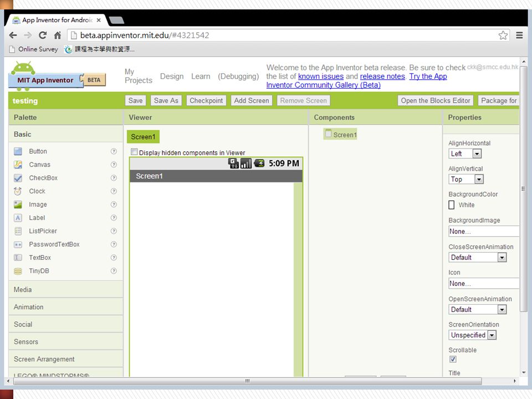Viewport: 532px width, 399px height.
Task: Open the Learn page
Action: click(x=201, y=76)
